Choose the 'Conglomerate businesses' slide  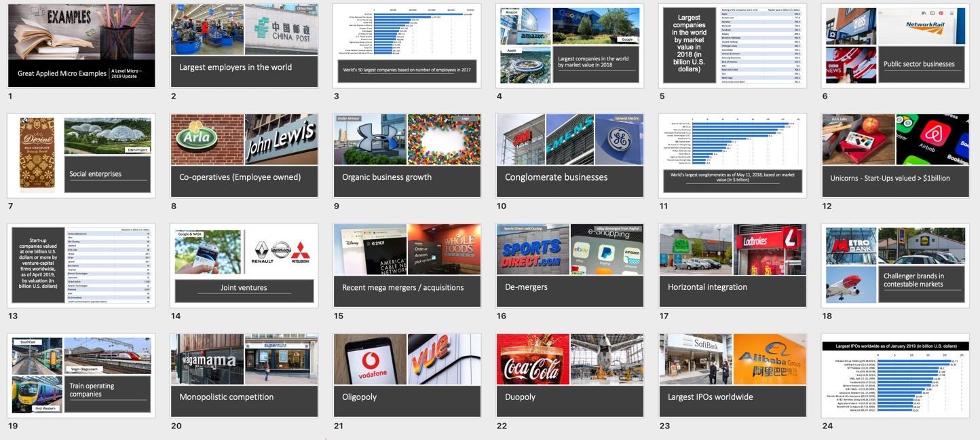[569, 156]
